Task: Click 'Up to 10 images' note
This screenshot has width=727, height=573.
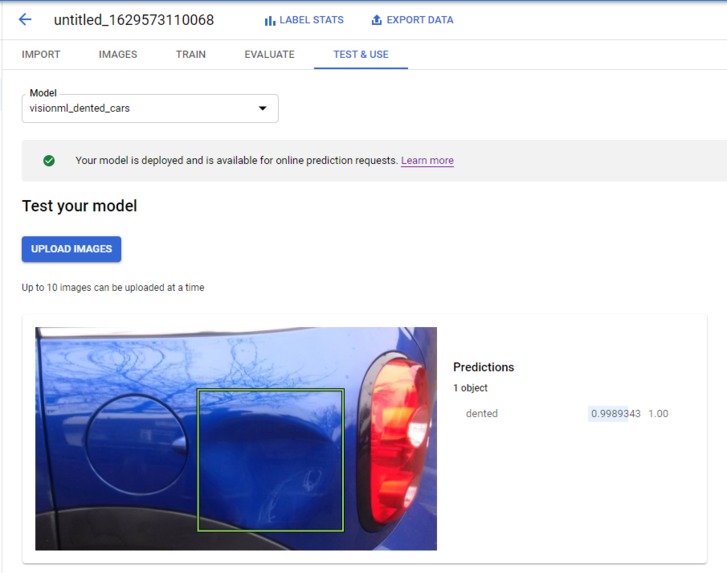Action: click(113, 287)
